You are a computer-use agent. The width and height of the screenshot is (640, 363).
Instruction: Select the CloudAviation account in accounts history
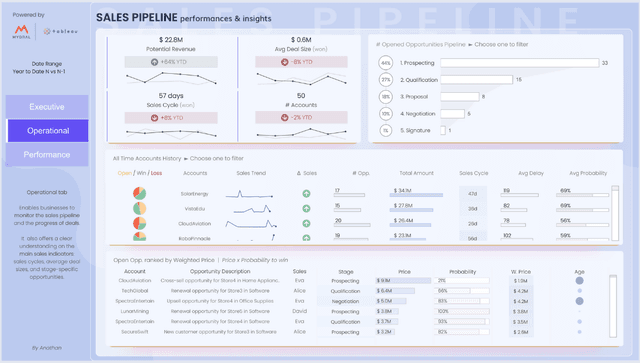click(194, 224)
